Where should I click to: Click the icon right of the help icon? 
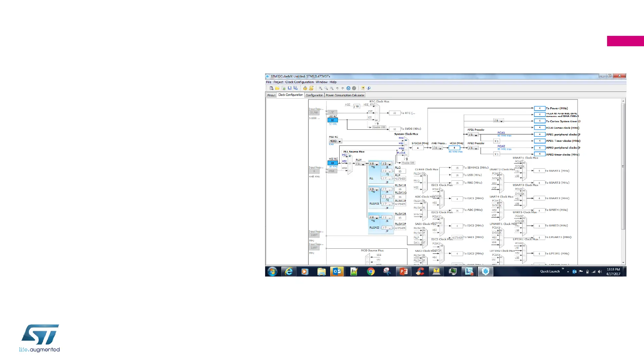click(368, 88)
